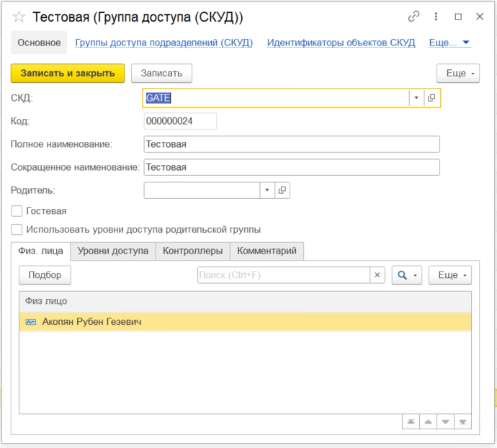Viewport: 497px width, 448px height.
Task: Open the Контроллеры tab
Action: coord(193,251)
